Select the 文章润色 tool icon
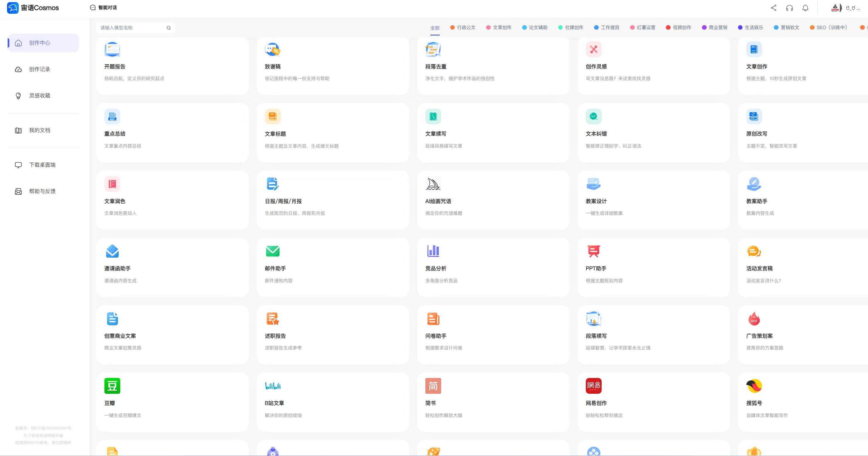868x456 pixels. [112, 184]
